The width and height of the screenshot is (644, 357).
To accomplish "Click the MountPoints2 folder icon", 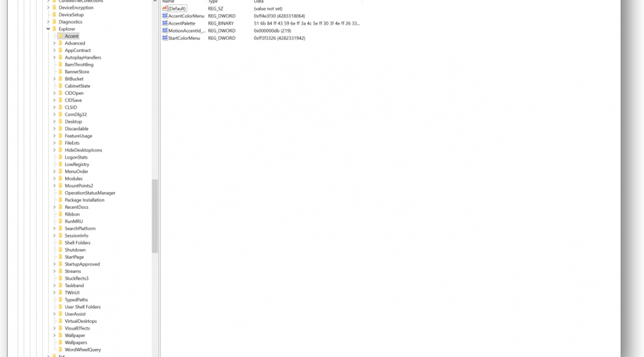I will pos(60,186).
